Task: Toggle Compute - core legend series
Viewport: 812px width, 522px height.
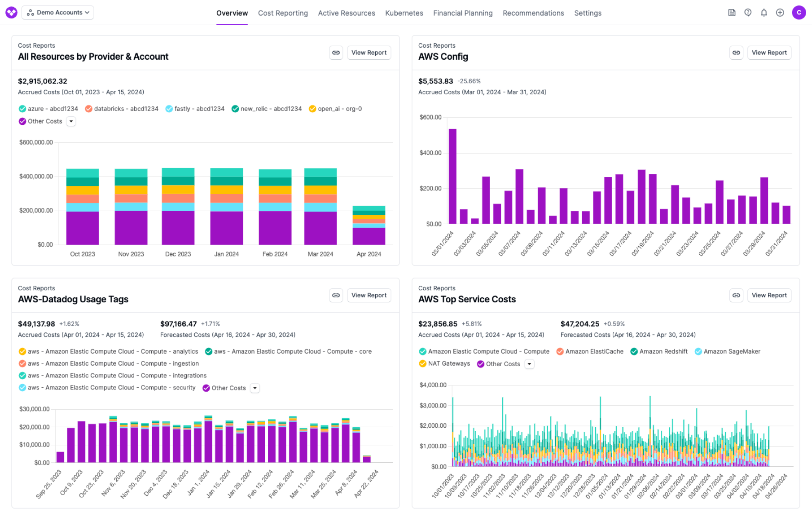Action: 288,351
